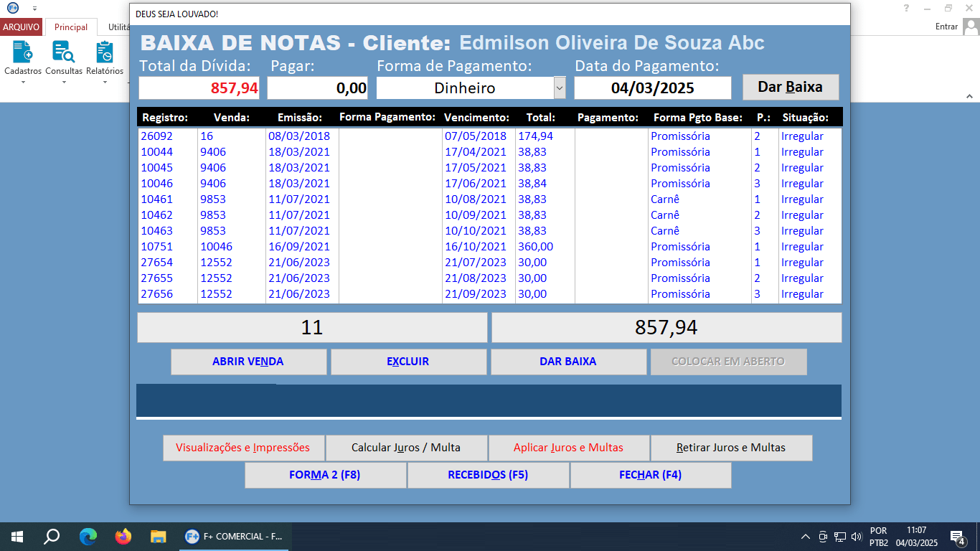The image size is (980, 551).
Task: Select registro 26092 row
Action: [489, 136]
